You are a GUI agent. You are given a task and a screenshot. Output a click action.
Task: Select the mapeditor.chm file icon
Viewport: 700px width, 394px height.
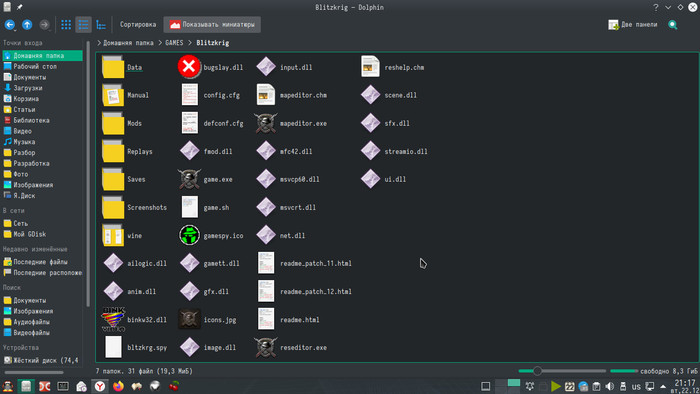[266, 95]
